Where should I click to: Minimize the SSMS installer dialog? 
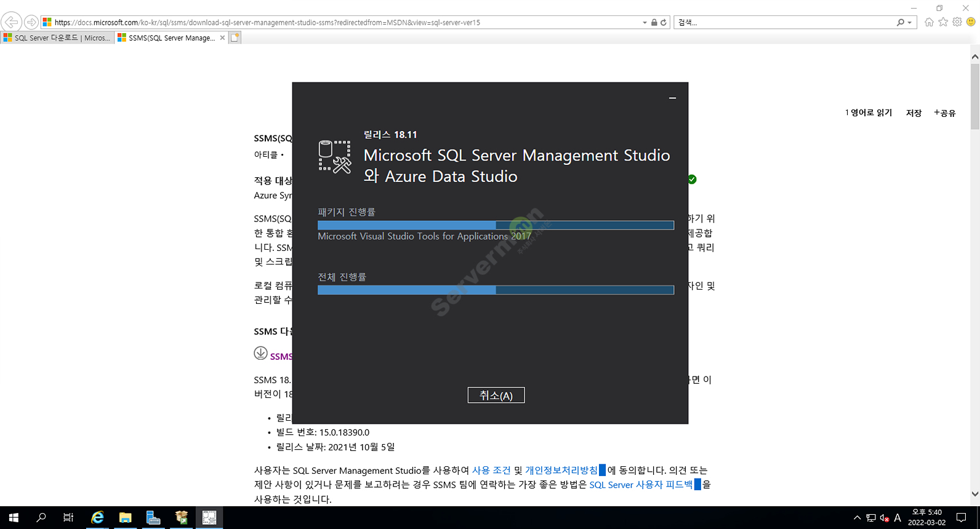pos(672,98)
